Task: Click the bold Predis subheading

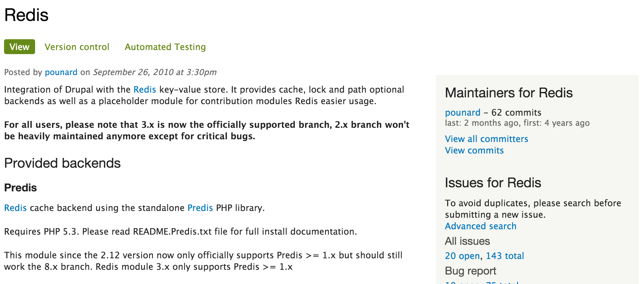Action: tap(21, 188)
